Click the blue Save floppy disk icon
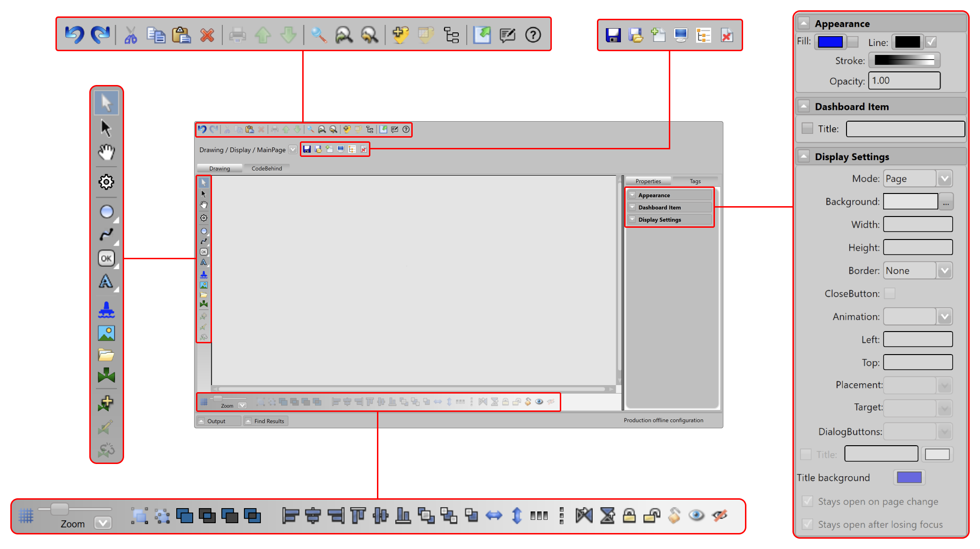Image resolution: width=980 pixels, height=549 pixels. (x=613, y=35)
